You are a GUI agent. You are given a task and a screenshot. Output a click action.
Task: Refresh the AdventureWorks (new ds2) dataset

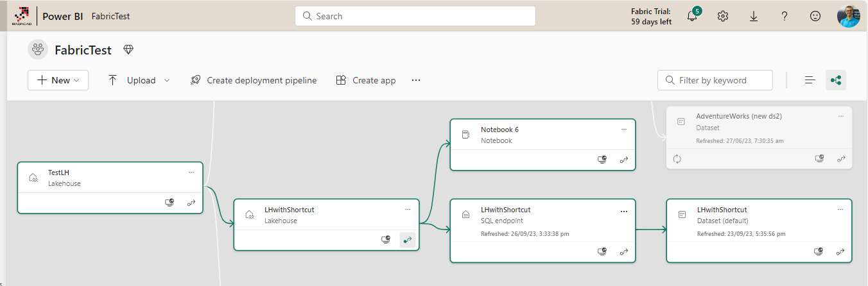point(677,158)
